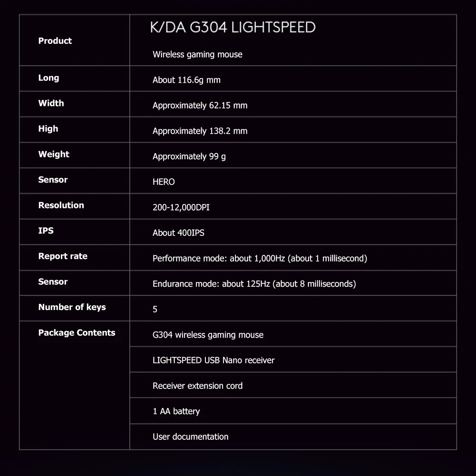Select the Wireless gaming mouse text
This screenshot has width=476, height=476.
pyautogui.click(x=197, y=54)
